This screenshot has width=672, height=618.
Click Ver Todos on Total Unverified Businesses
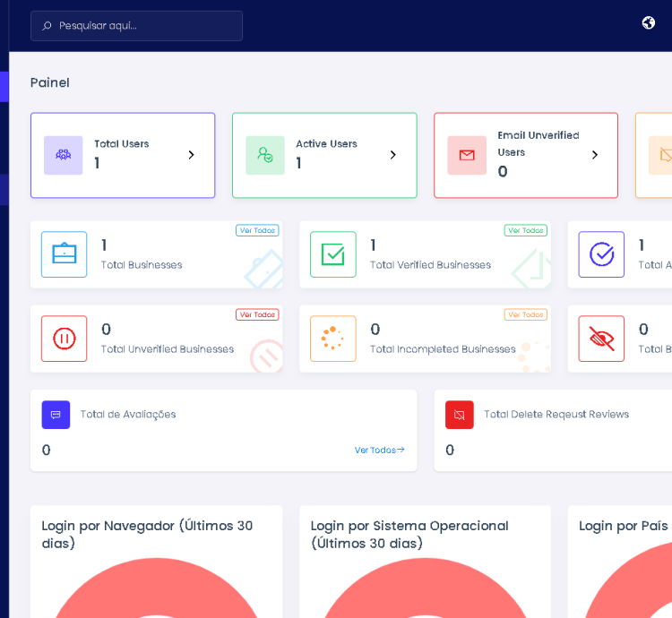pyautogui.click(x=257, y=314)
